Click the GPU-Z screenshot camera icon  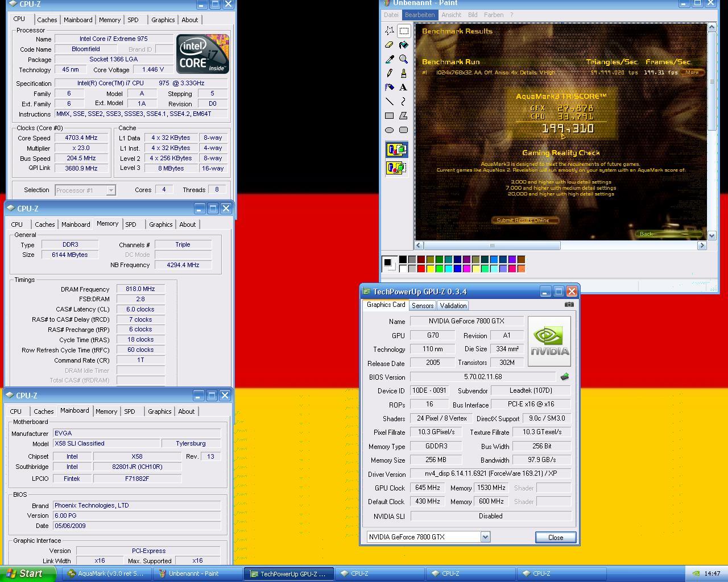569,305
